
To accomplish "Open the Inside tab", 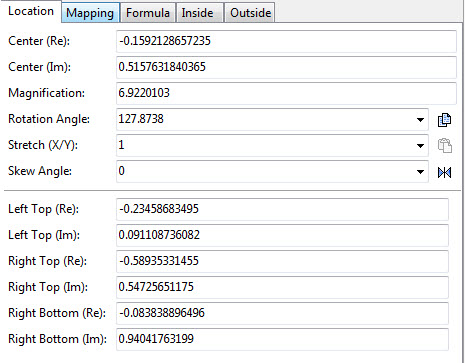I will click(x=199, y=13).
